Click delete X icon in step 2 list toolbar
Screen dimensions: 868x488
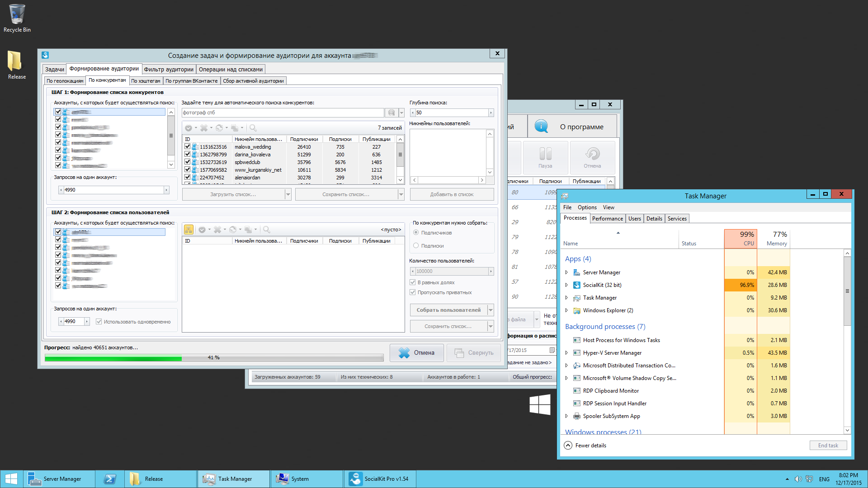point(217,230)
